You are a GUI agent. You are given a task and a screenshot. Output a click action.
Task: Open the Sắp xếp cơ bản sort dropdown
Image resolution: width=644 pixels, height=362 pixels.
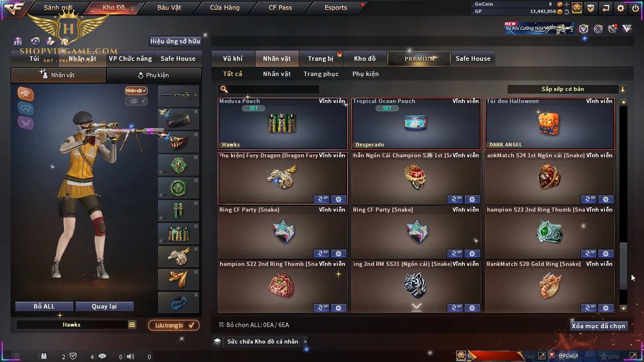[567, 89]
